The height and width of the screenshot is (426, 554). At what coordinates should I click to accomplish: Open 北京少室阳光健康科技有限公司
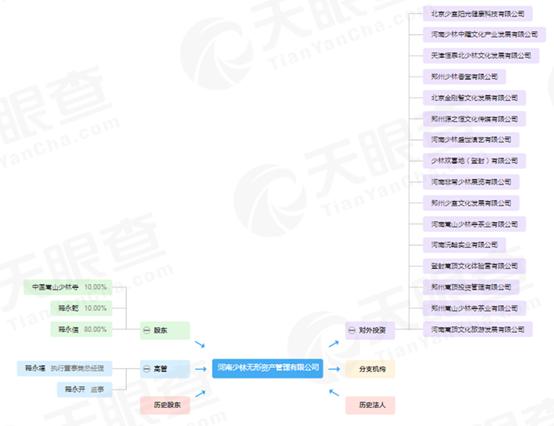pos(478,13)
